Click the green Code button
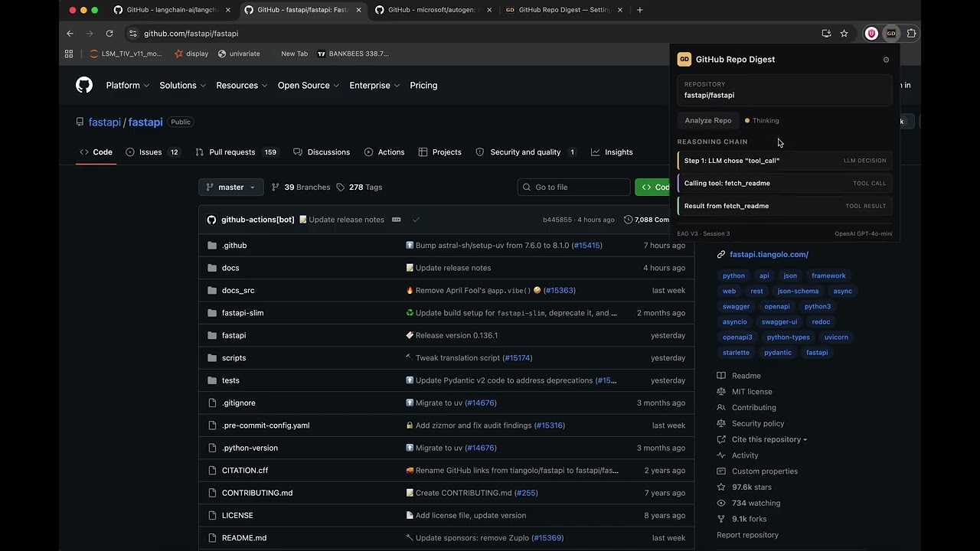 (652, 187)
